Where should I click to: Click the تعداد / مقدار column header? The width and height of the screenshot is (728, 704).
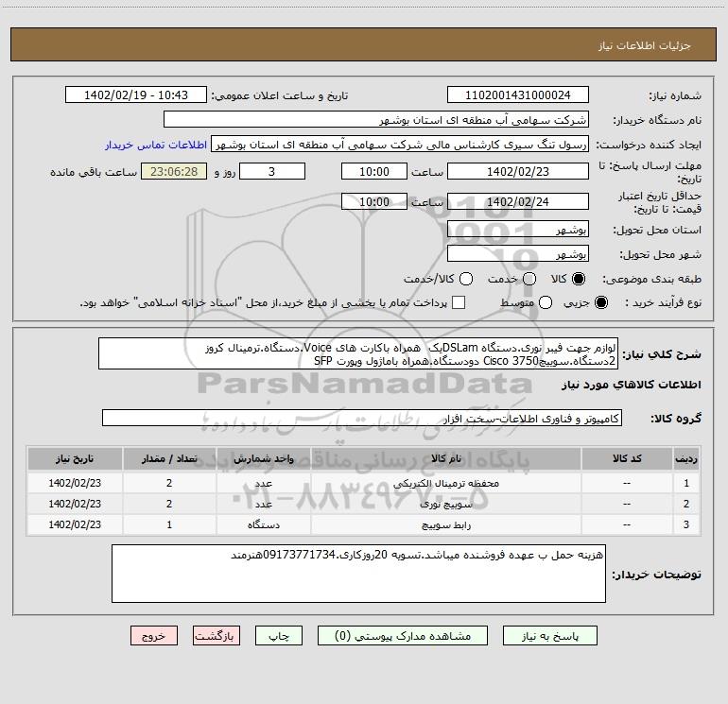pos(169,458)
